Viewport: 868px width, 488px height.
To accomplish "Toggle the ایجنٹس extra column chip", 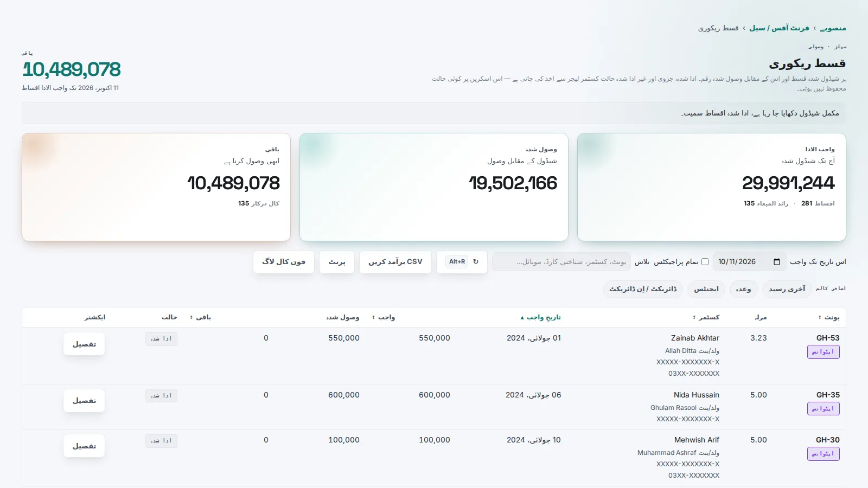I will [706, 289].
